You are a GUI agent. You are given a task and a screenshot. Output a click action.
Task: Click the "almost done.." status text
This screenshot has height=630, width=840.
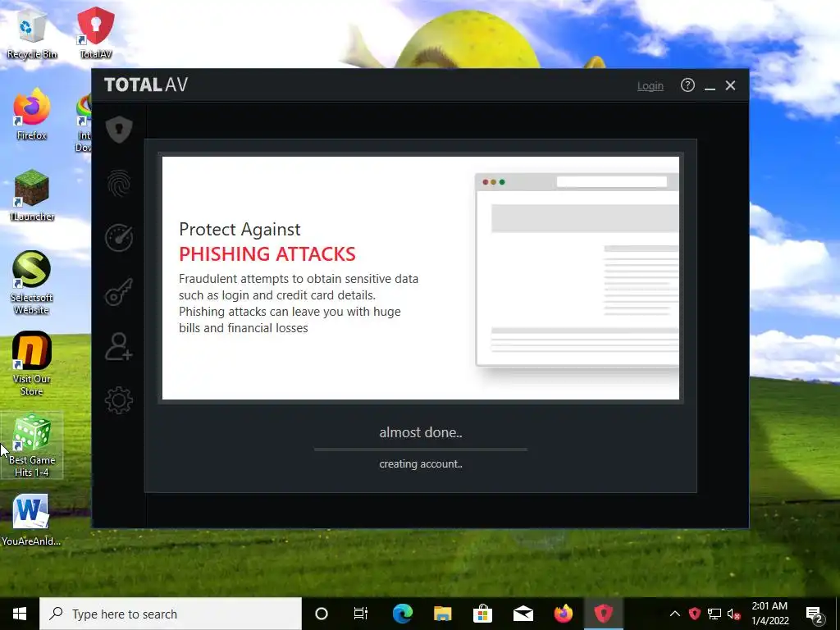(x=421, y=432)
